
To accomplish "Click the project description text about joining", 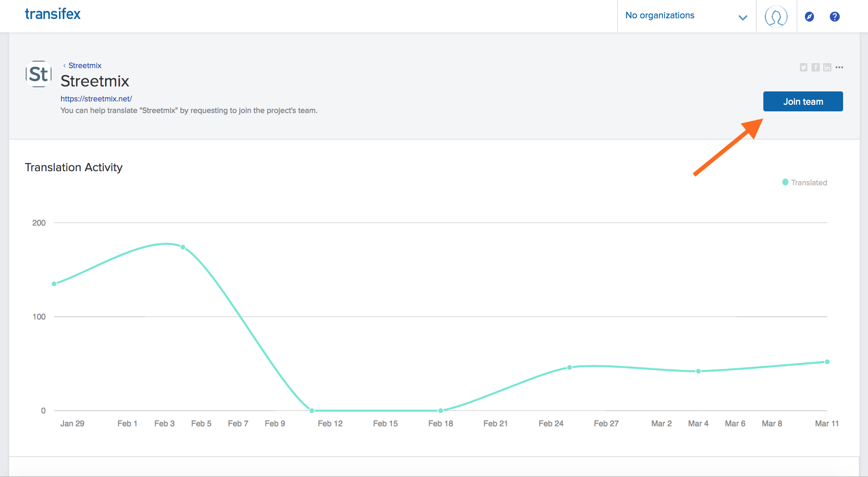I will click(189, 111).
